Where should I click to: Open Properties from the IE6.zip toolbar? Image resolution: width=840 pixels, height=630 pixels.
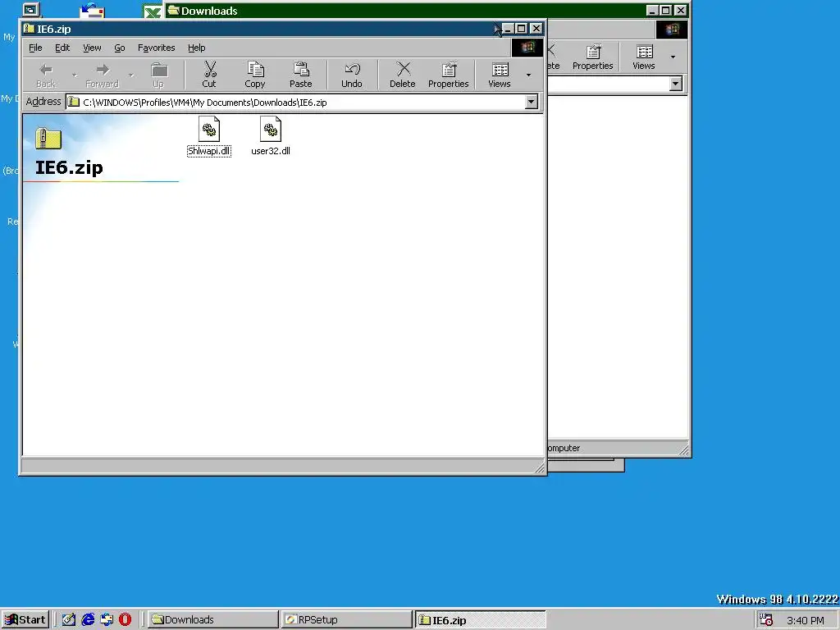click(449, 74)
